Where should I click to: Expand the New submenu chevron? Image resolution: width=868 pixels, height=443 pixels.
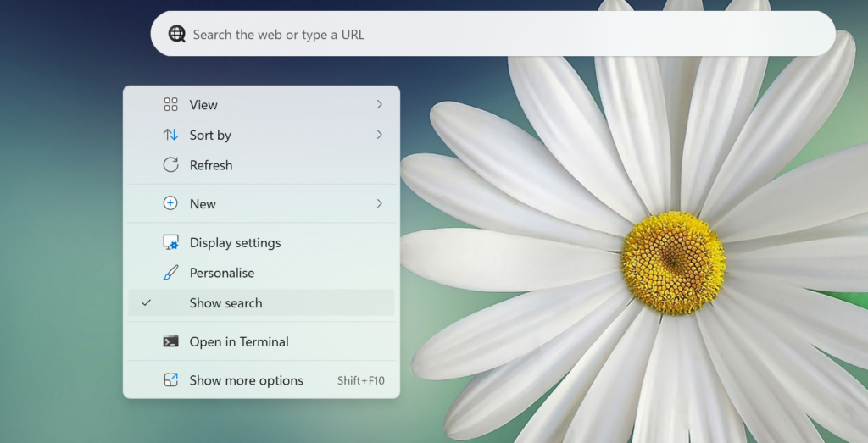pos(379,203)
